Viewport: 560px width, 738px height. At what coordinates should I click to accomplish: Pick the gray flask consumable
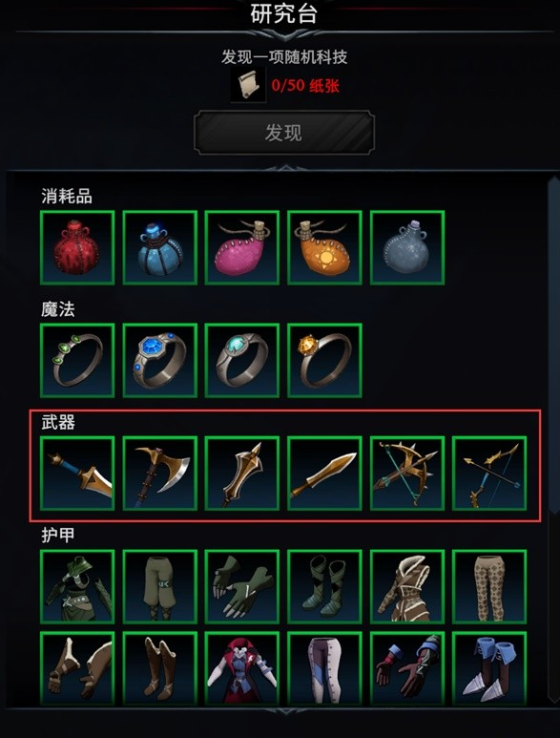point(407,247)
